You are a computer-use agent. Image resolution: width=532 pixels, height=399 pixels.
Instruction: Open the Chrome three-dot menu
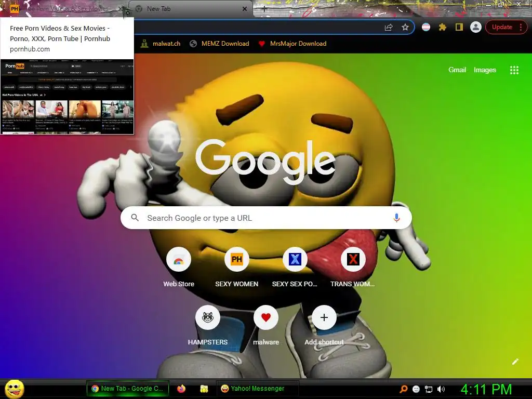point(521,27)
